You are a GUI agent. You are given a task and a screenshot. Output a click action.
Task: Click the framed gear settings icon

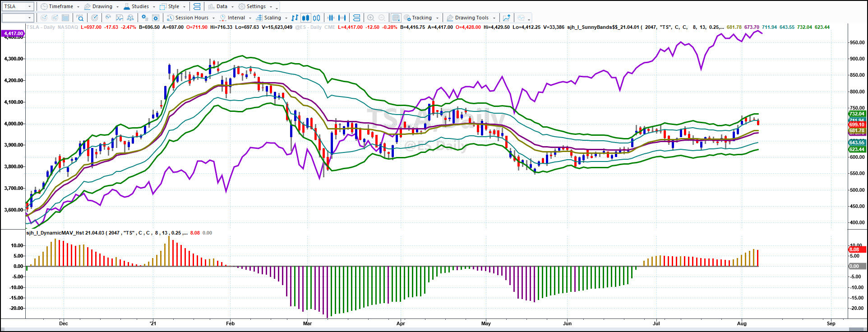tap(156, 18)
